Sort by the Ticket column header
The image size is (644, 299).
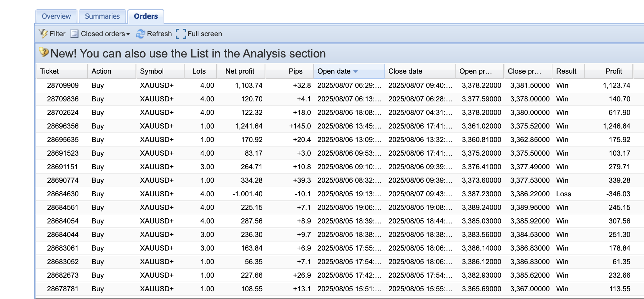[x=49, y=71]
